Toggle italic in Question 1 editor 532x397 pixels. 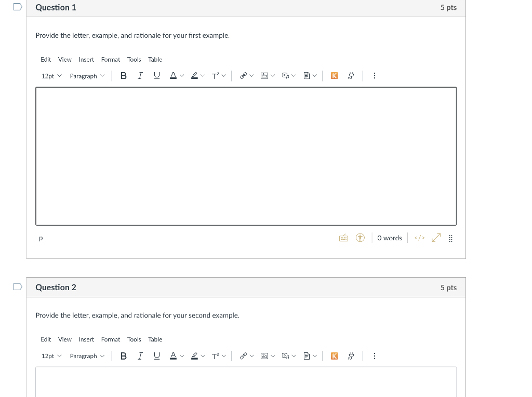[140, 76]
